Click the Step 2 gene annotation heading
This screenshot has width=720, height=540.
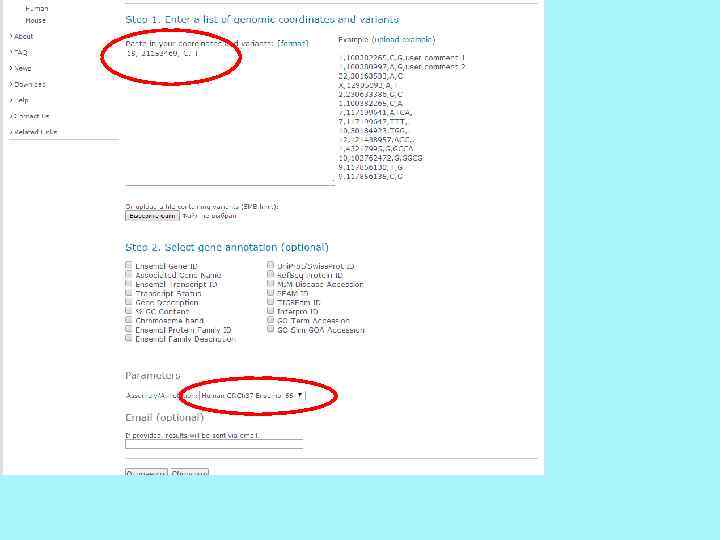tap(227, 248)
